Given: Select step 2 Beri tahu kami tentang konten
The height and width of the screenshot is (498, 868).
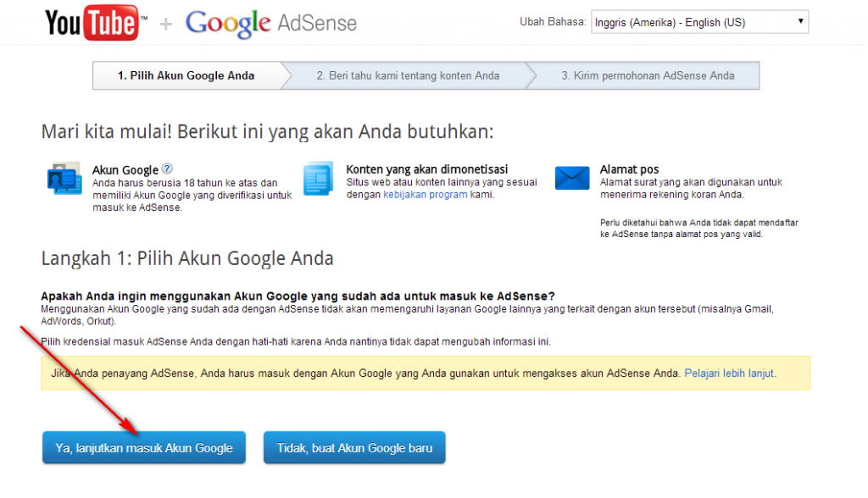Looking at the screenshot, I should click(408, 76).
